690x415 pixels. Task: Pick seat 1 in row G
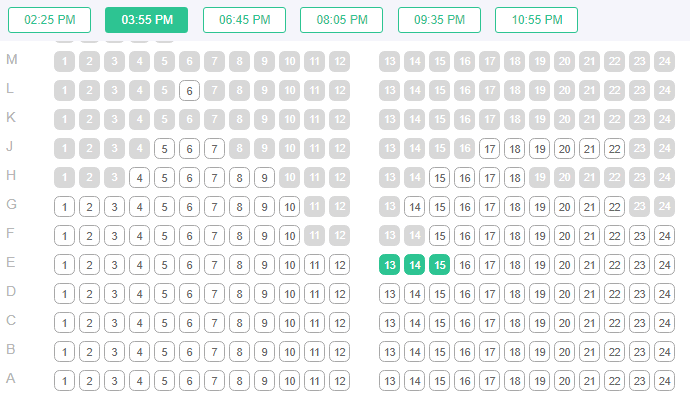[x=65, y=207]
